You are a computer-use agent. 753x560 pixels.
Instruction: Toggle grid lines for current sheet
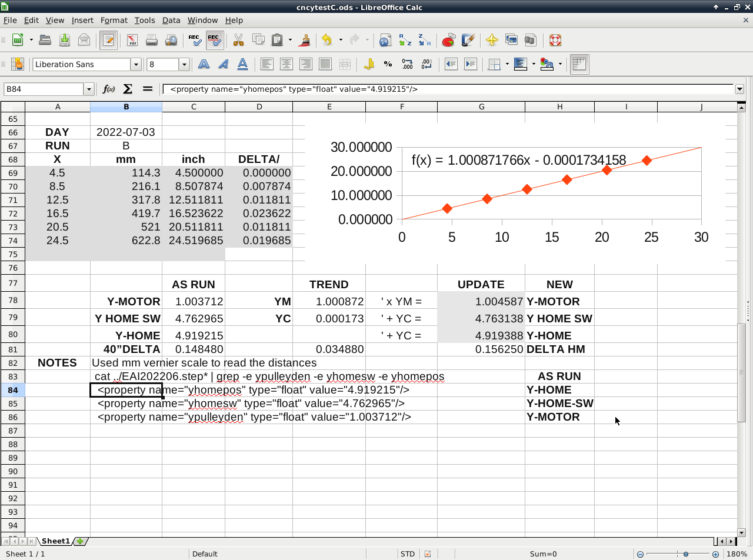coord(579,64)
